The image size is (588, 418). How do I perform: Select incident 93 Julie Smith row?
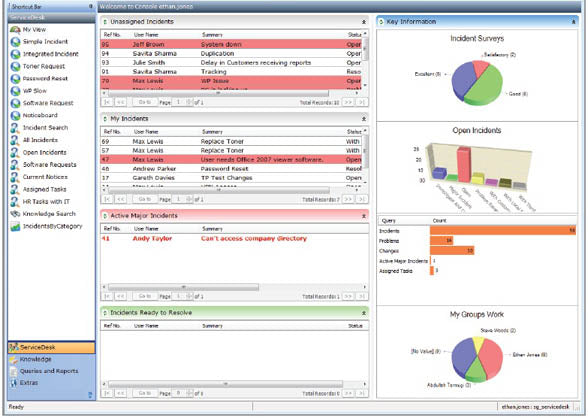[231, 63]
